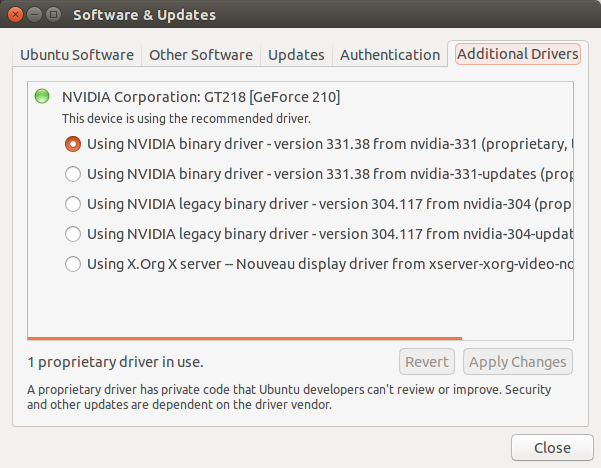Viewport: 601px width, 468px height.
Task: Click the Close button at the bottom
Action: click(552, 447)
